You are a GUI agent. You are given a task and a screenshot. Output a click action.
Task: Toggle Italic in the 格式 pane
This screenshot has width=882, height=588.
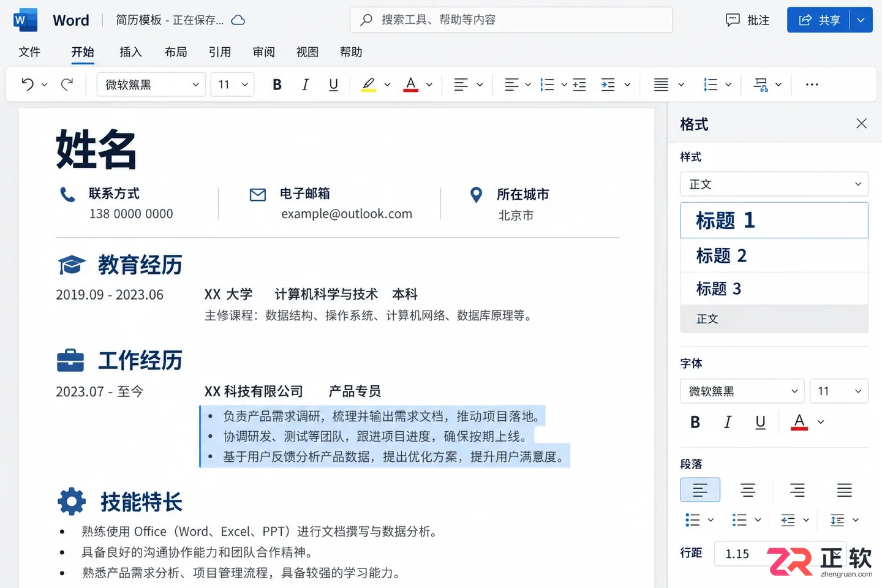[x=728, y=422]
